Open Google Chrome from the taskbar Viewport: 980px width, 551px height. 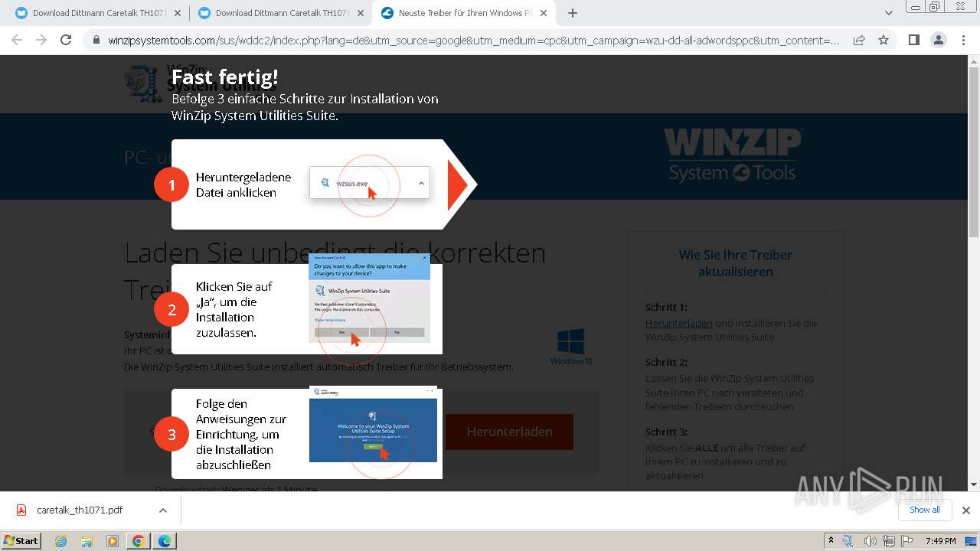coord(139,541)
